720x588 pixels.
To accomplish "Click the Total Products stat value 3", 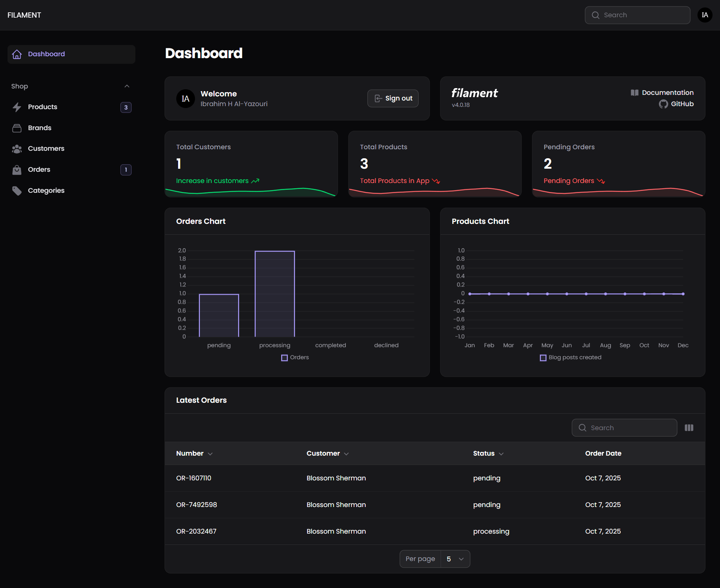I will point(364,164).
